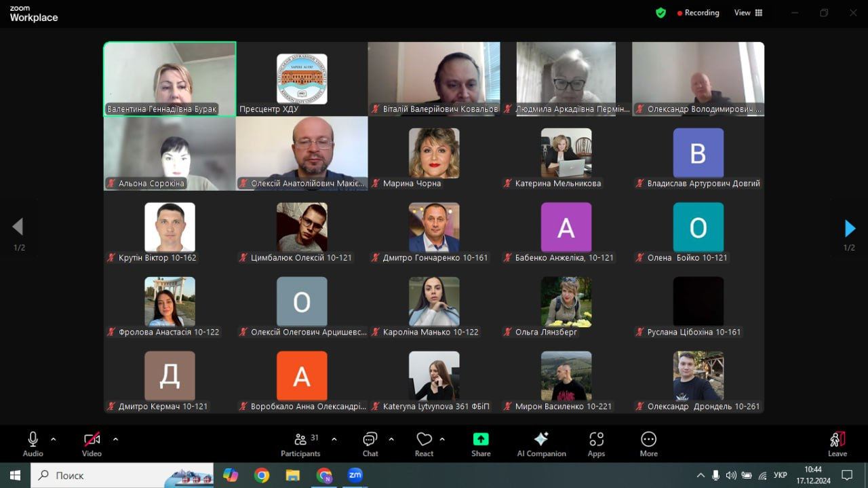Click Цимбалюк Олексій 10-121 photo
This screenshot has width=868, height=488.
[x=302, y=227]
